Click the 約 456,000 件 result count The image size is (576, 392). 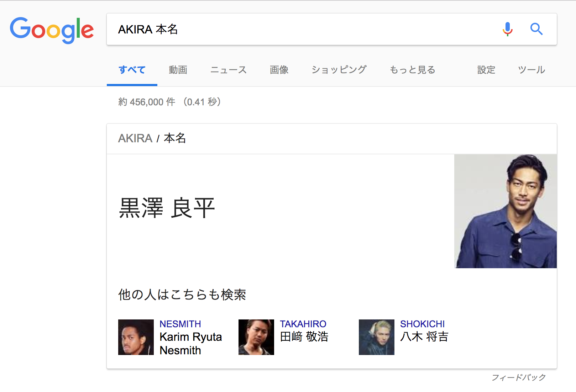click(x=147, y=102)
